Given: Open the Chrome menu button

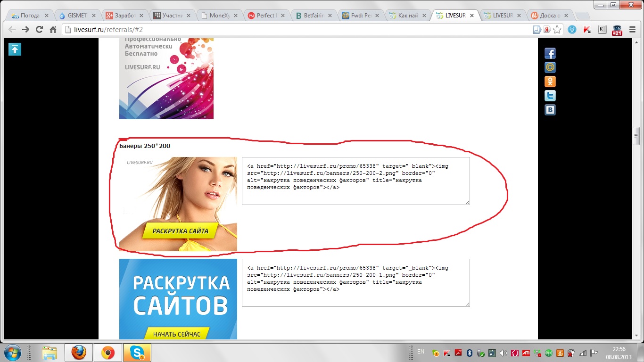Looking at the screenshot, I should point(633,30).
